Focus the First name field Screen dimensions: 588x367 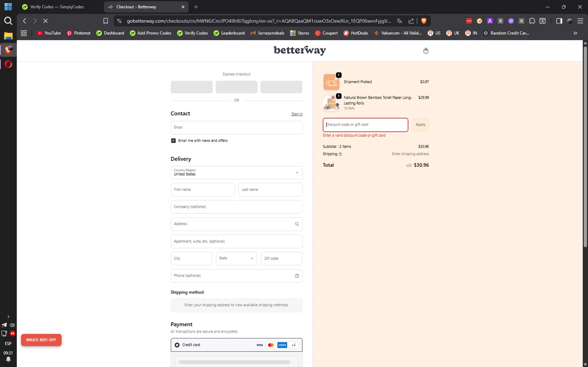click(x=203, y=190)
